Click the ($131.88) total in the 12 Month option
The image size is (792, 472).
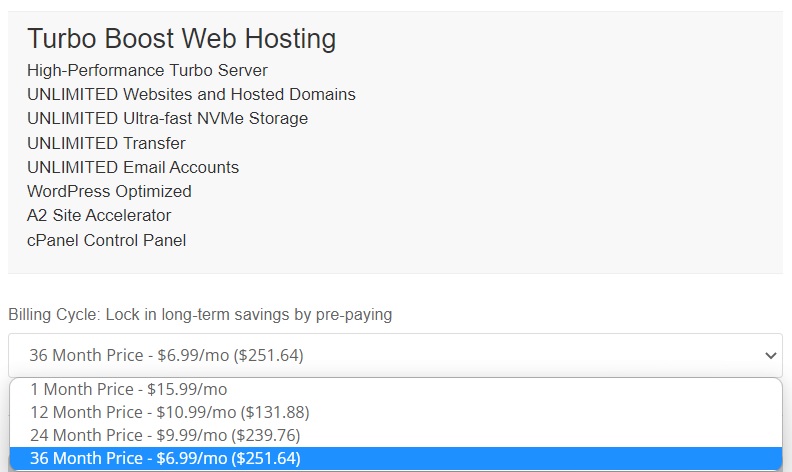[275, 412]
